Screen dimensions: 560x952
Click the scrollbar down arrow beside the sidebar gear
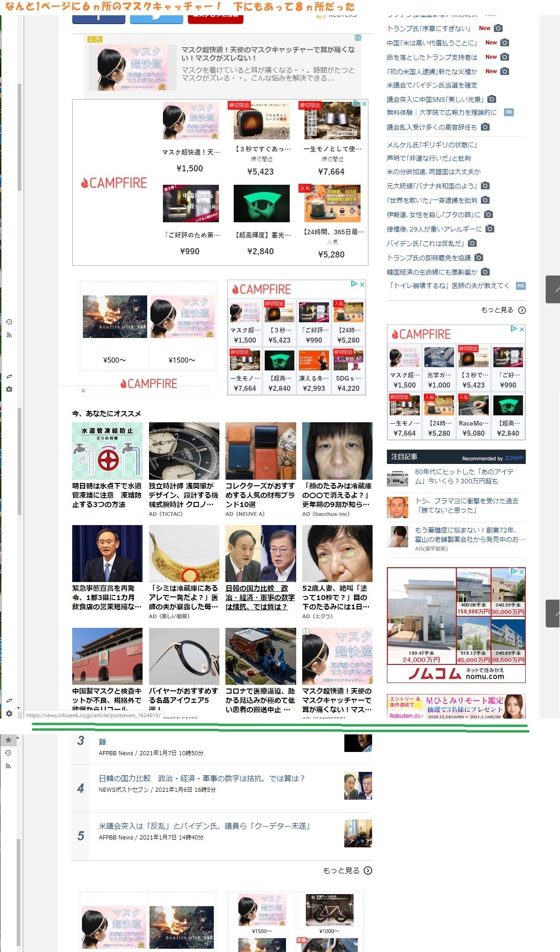(19, 708)
